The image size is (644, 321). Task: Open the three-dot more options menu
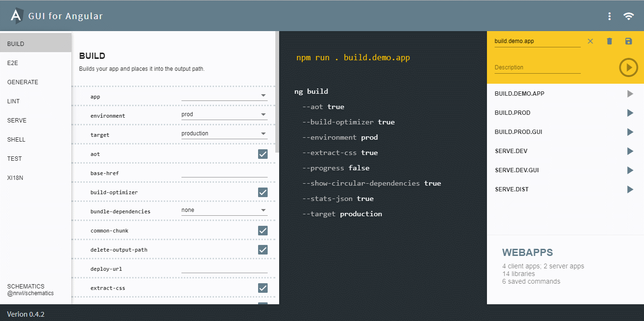point(610,16)
